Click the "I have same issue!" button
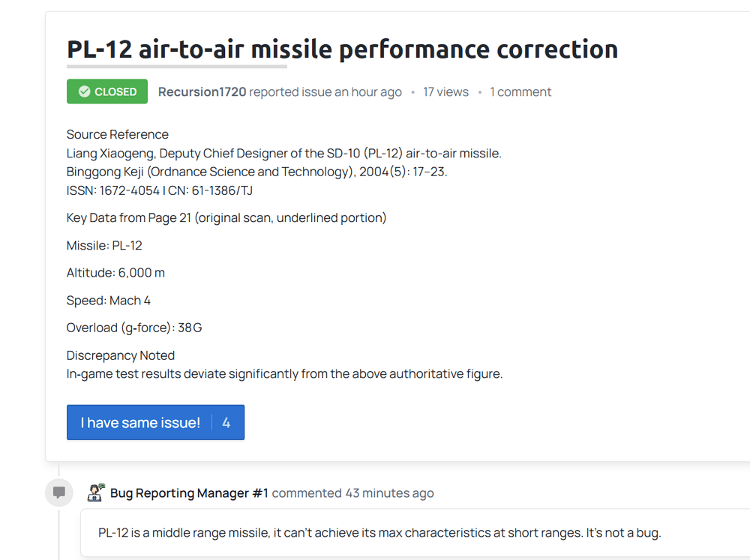This screenshot has width=750, height=560. (x=140, y=423)
